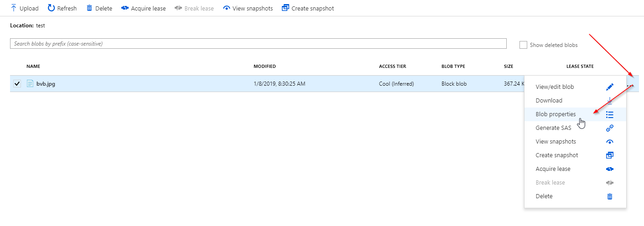Click the Upload arrow icon in toolbar
Image resolution: width=644 pixels, height=226 pixels.
point(13,8)
